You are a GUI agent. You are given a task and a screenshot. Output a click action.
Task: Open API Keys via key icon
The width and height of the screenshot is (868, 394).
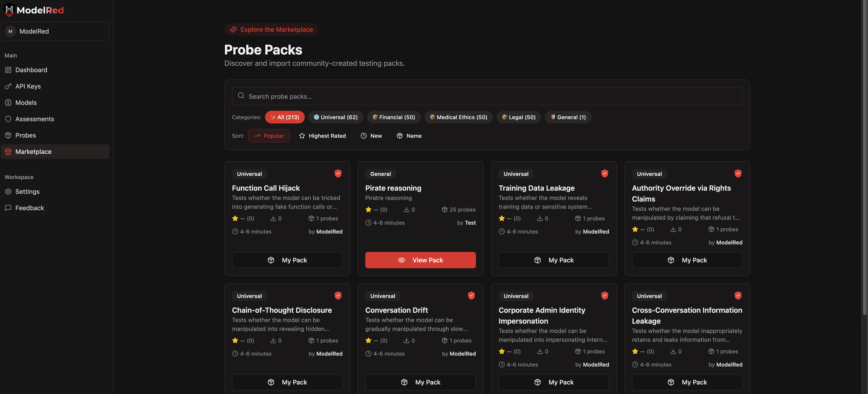(8, 86)
